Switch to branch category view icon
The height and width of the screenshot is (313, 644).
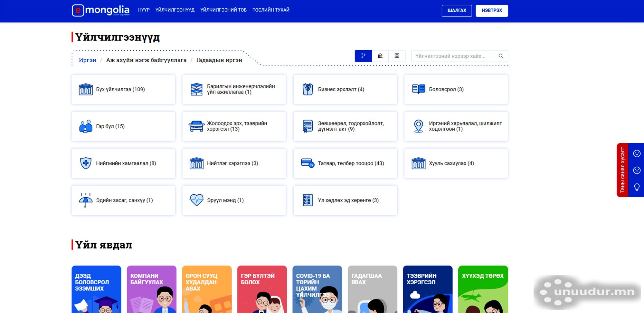click(363, 56)
